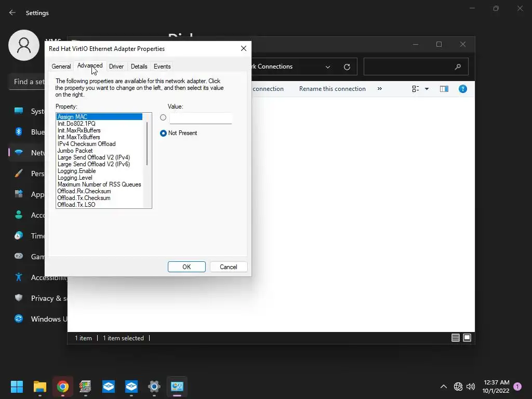This screenshot has width=532, height=399.
Task: Expand Network Connections address bar dropdown
Action: pos(328,67)
